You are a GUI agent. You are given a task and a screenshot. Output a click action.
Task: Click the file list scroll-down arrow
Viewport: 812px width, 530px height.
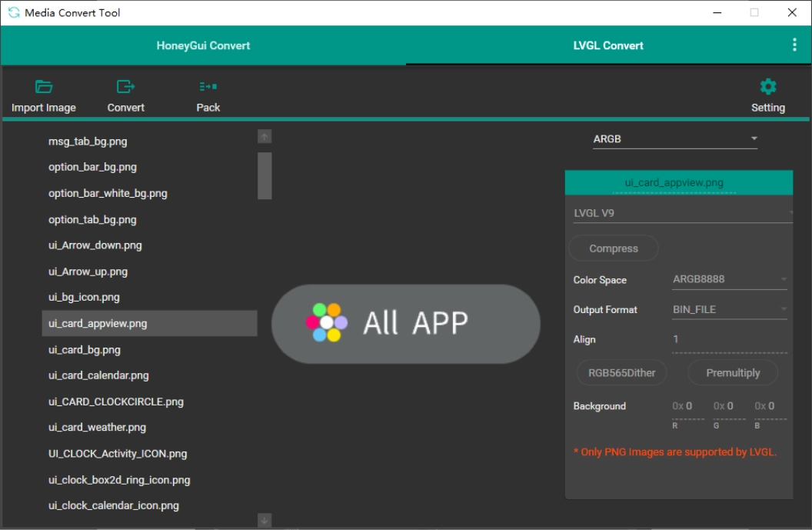264,520
